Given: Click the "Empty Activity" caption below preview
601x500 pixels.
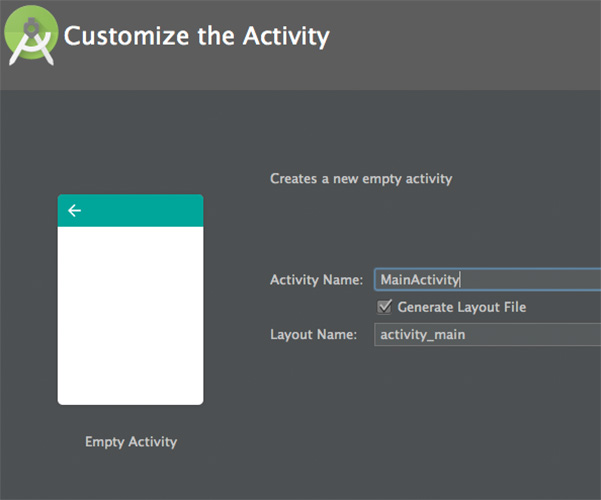Looking at the screenshot, I should point(130,442).
